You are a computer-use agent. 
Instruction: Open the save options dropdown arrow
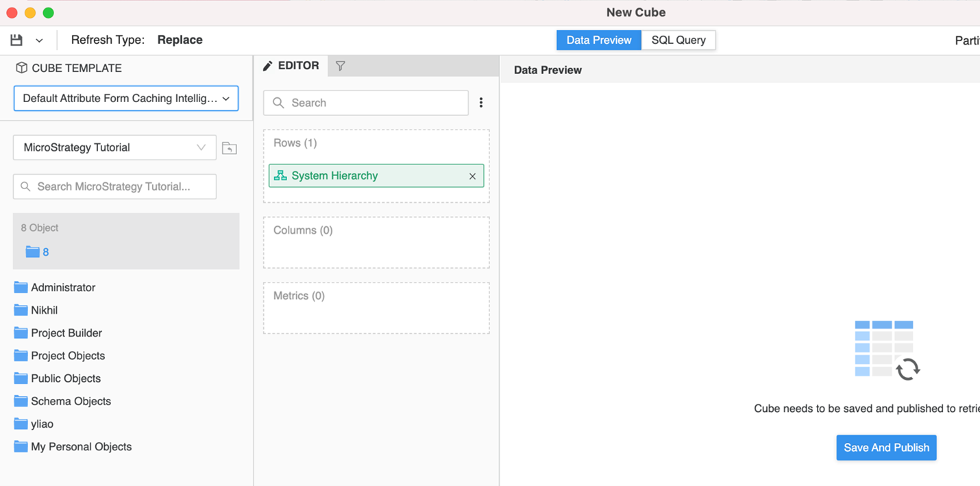[x=39, y=40]
